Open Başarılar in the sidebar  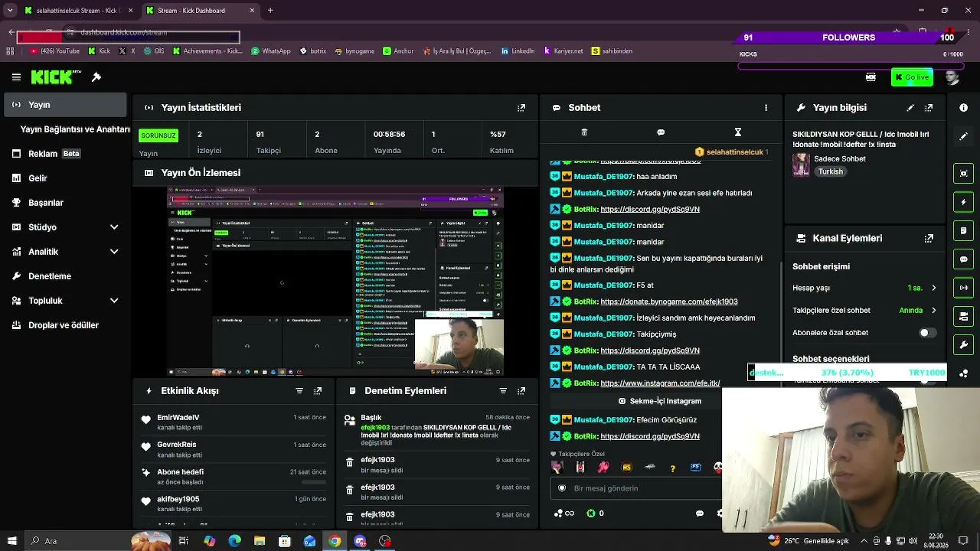click(65, 203)
